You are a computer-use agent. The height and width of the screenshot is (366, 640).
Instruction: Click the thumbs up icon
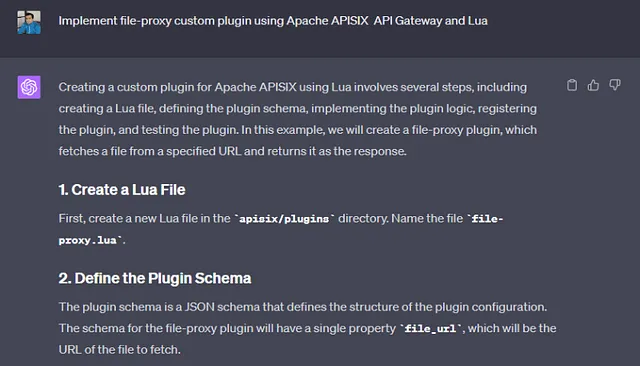pyautogui.click(x=593, y=85)
